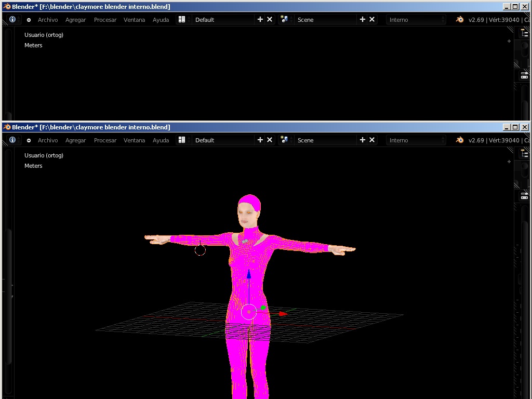Click green Y-axis manipulator handle
532x399 pixels.
tap(263, 308)
